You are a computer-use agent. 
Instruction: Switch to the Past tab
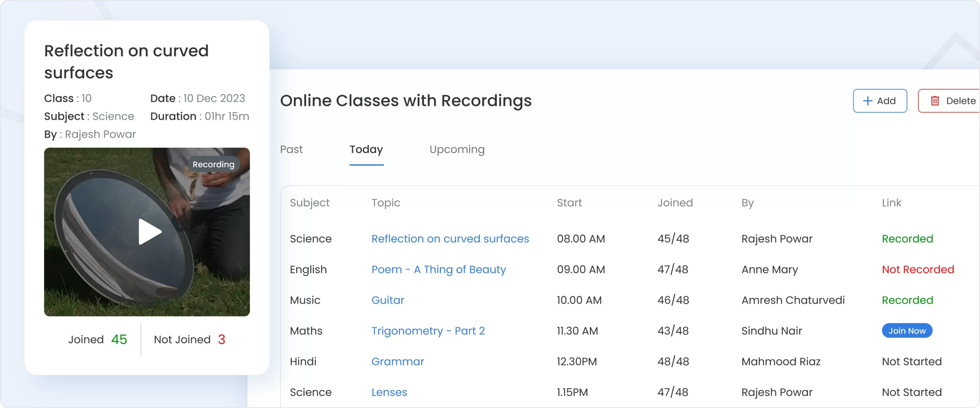[291, 150]
